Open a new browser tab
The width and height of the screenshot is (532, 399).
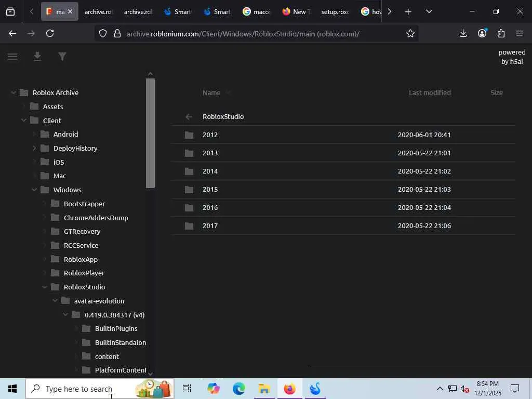coord(408,12)
